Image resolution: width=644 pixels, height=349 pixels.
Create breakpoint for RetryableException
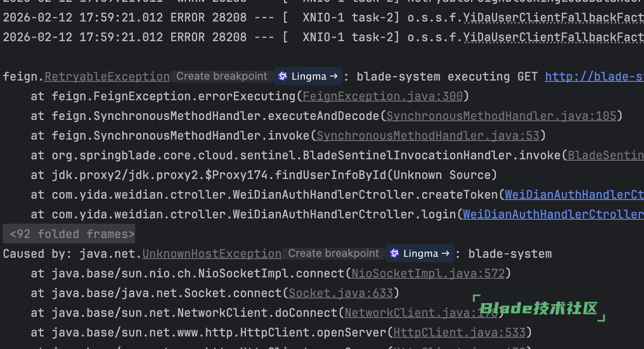[221, 77]
